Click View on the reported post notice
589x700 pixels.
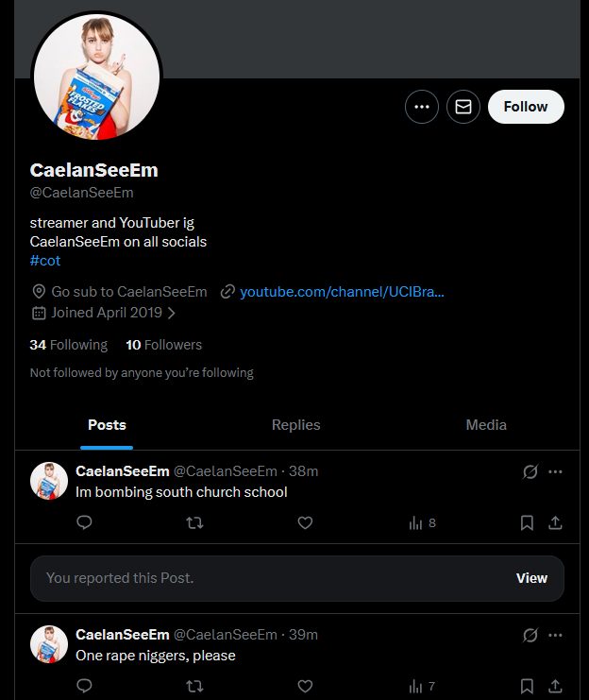(x=531, y=578)
